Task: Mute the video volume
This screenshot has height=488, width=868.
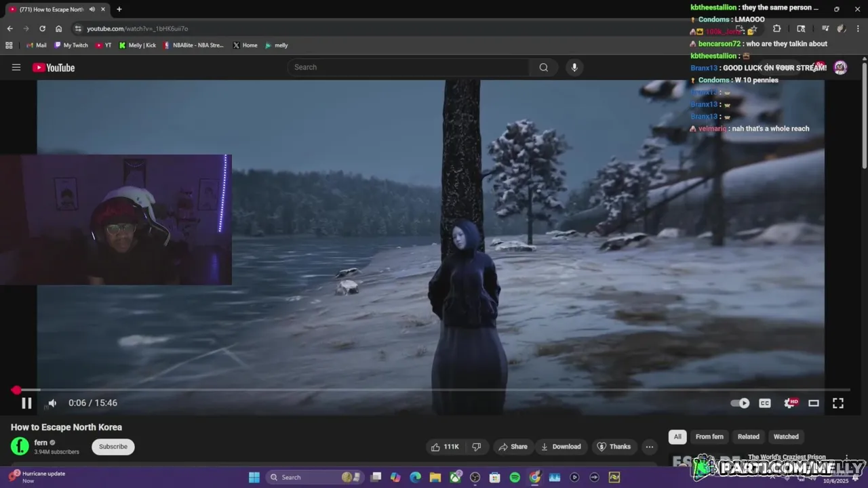Action: [x=52, y=403]
